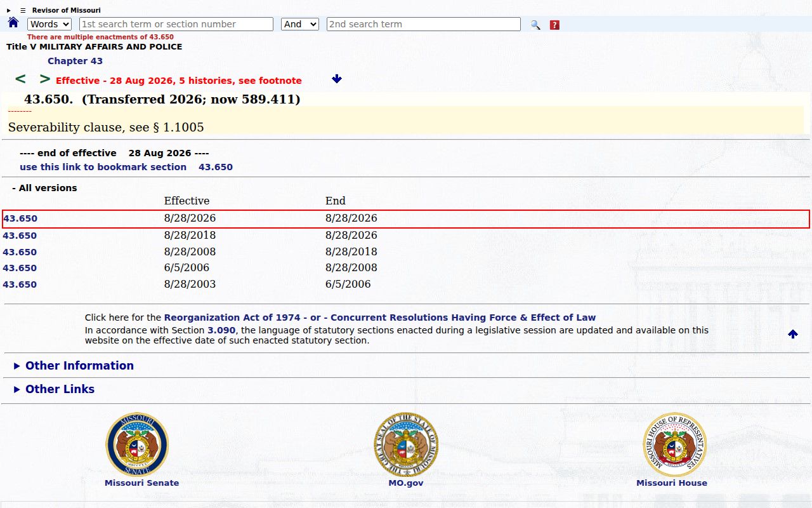
Task: Open 43.650 version effective 8/28/2018
Action: pyautogui.click(x=20, y=236)
